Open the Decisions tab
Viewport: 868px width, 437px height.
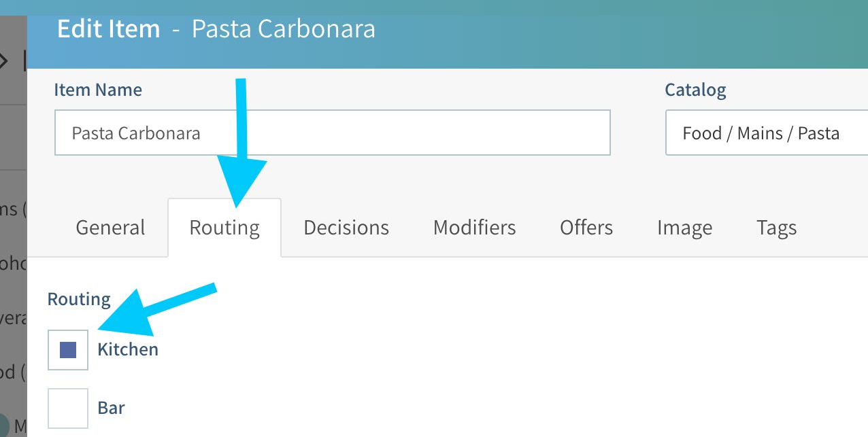pos(346,228)
